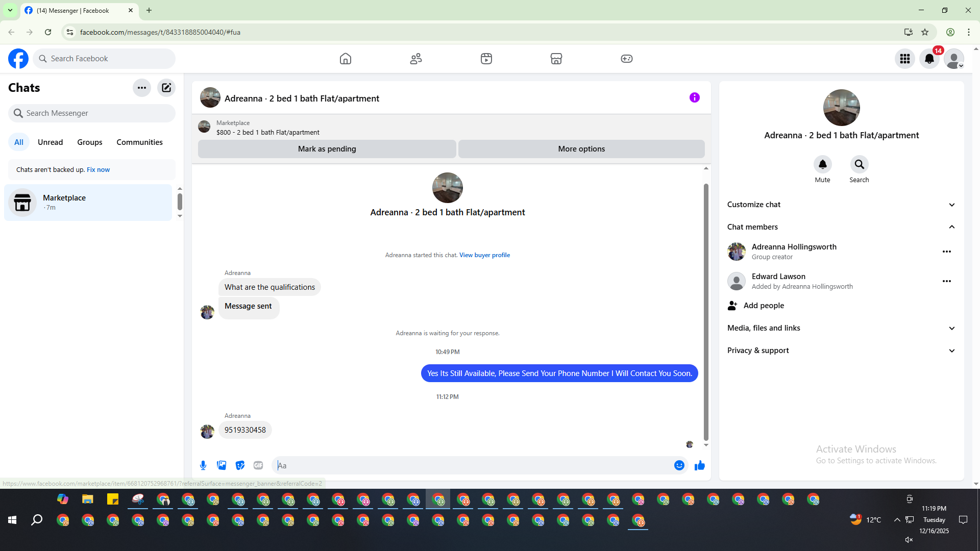Reload the page in browser
The width and height of the screenshot is (980, 551).
coord(48,32)
